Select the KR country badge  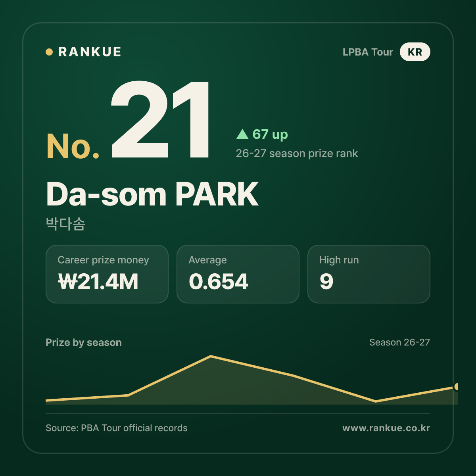pyautogui.click(x=415, y=52)
